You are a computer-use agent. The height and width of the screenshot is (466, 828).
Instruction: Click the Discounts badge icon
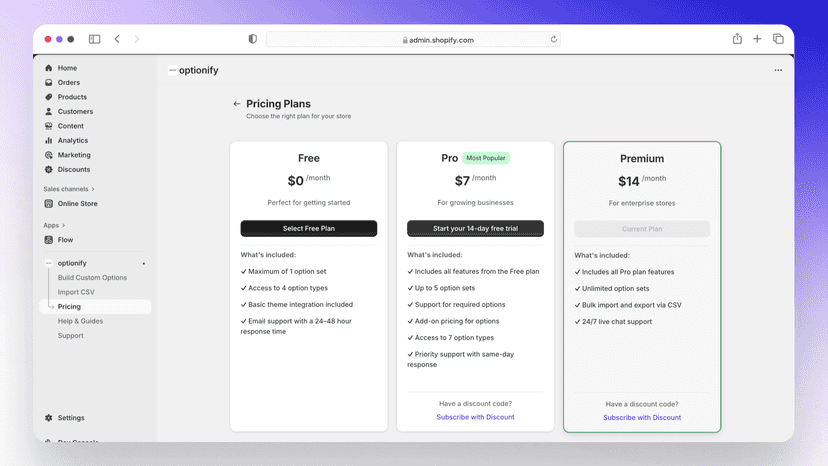(49, 170)
